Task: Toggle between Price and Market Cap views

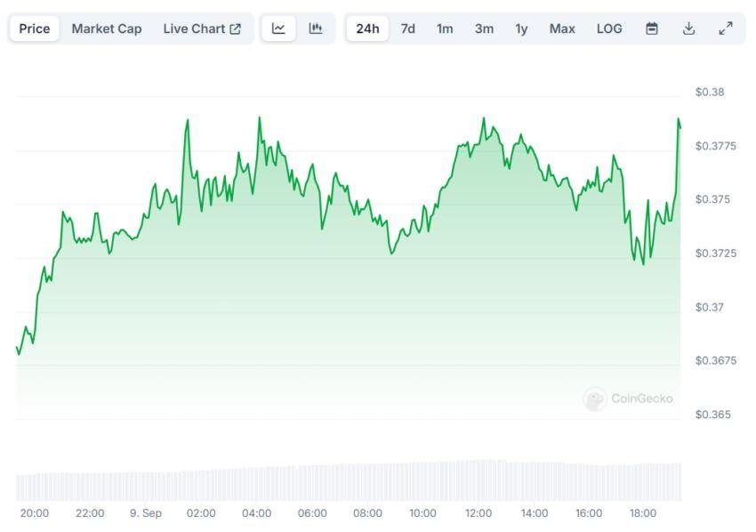Action: pos(106,28)
